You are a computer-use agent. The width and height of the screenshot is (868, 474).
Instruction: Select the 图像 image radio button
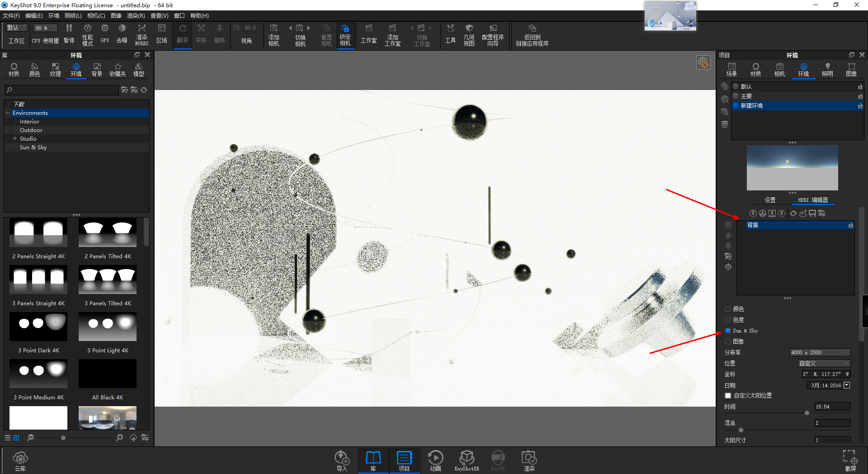pyautogui.click(x=728, y=341)
